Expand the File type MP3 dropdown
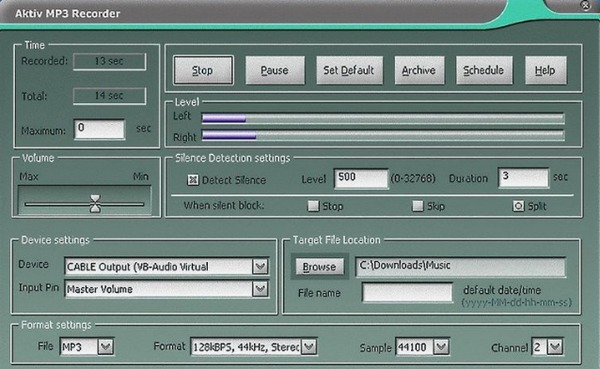 [x=105, y=347]
